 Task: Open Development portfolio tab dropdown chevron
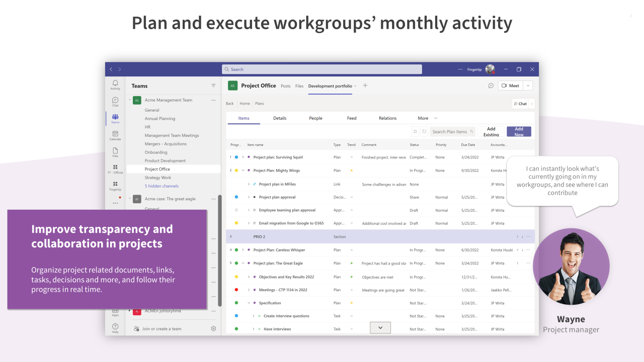click(355, 86)
